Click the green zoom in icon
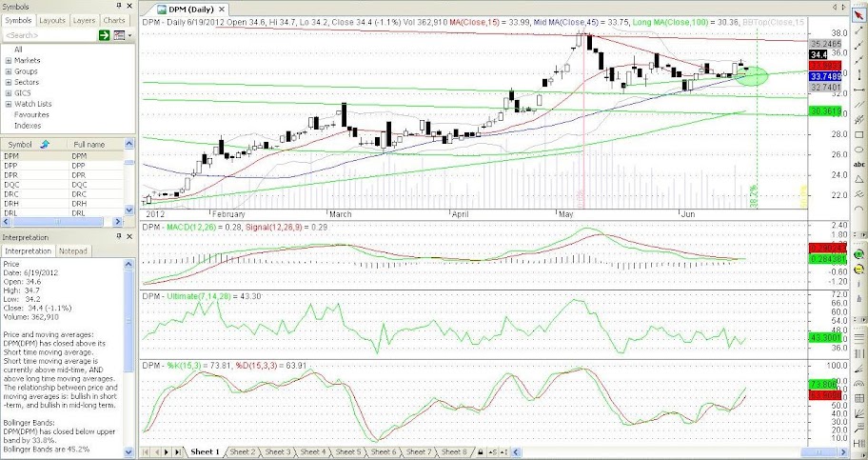The height and width of the screenshot is (460, 868). pyautogui.click(x=859, y=254)
